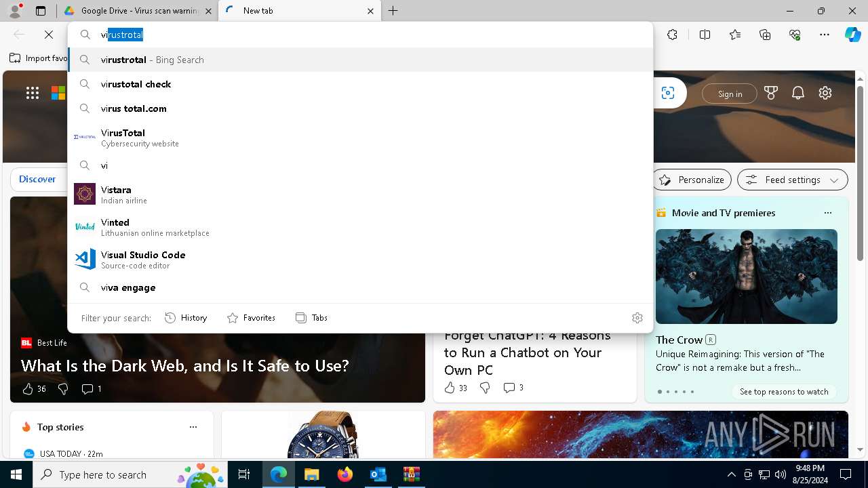Like the Dark Web article
Viewport: 868px width, 488px height.
pos(34,389)
